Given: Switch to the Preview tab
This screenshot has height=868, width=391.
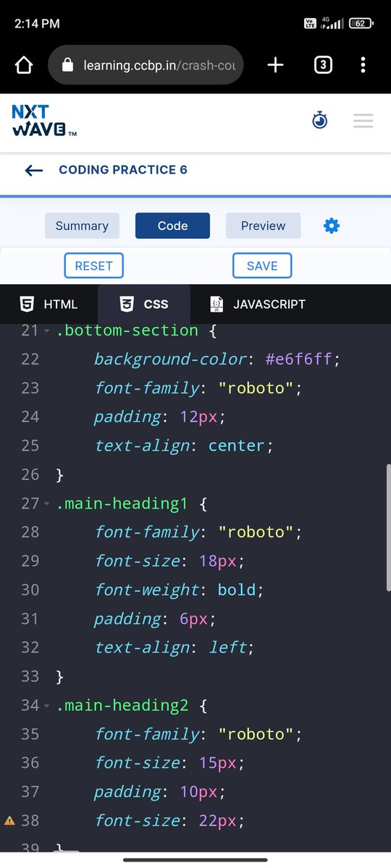Looking at the screenshot, I should coord(263,226).
